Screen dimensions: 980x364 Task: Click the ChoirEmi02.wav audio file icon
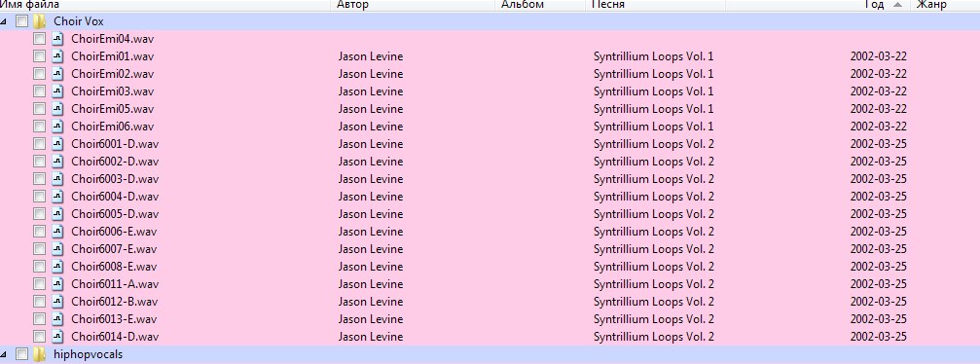[x=57, y=74]
